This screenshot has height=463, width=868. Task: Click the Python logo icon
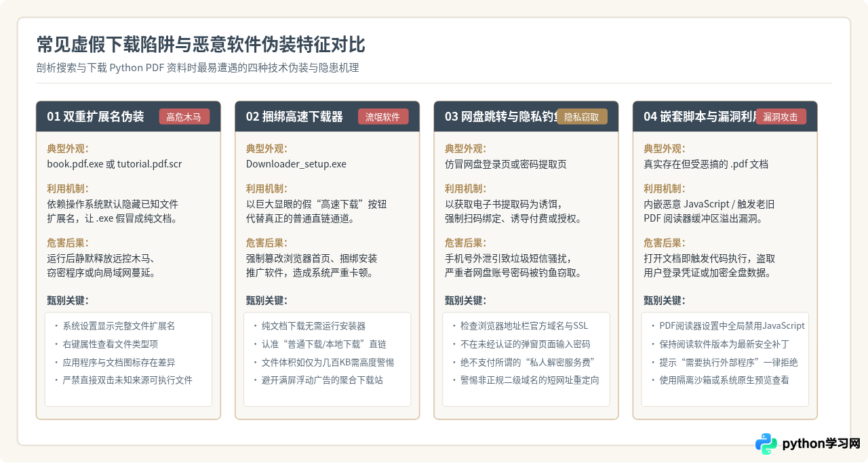click(766, 444)
